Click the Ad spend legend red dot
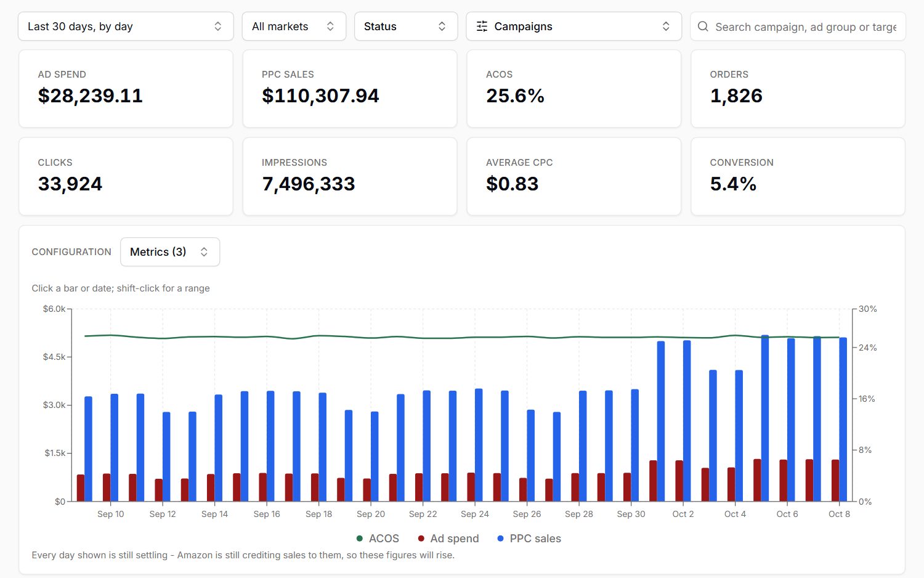Screen dimensions: 924x578 (421, 539)
